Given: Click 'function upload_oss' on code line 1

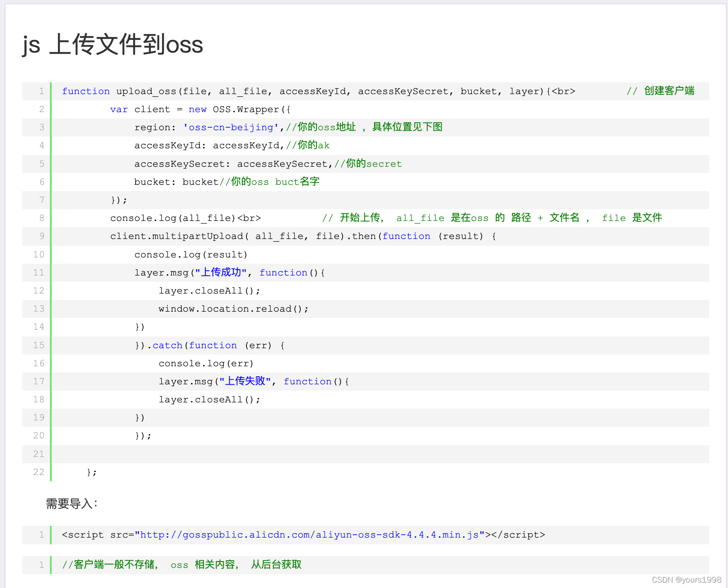Looking at the screenshot, I should [119, 92].
